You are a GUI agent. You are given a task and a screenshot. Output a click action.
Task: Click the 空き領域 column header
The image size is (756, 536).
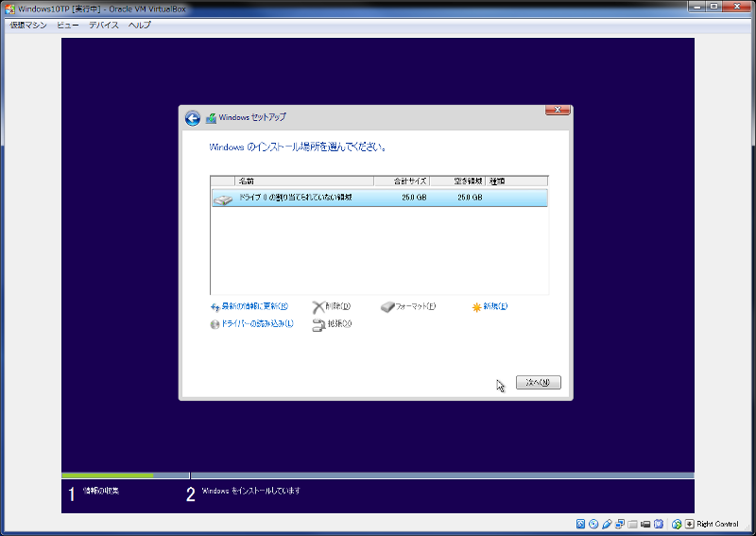pyautogui.click(x=457, y=182)
